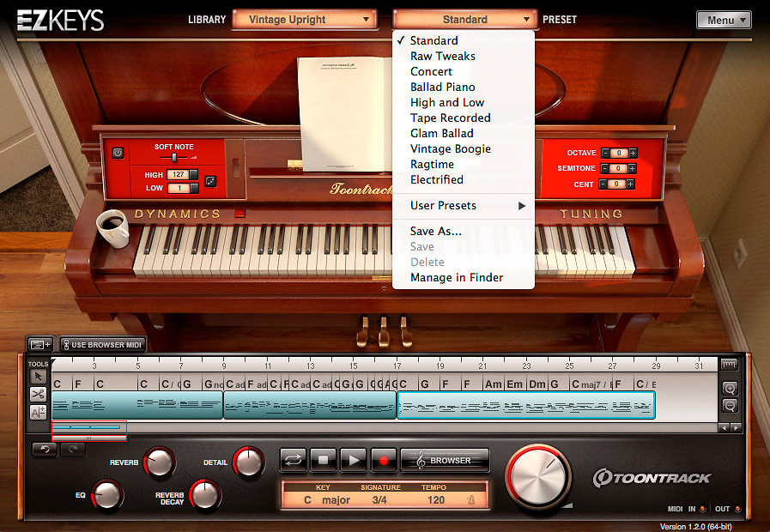Screen dimensions: 770x532
Task: Click the 3/4 time signature value
Action: 379,500
